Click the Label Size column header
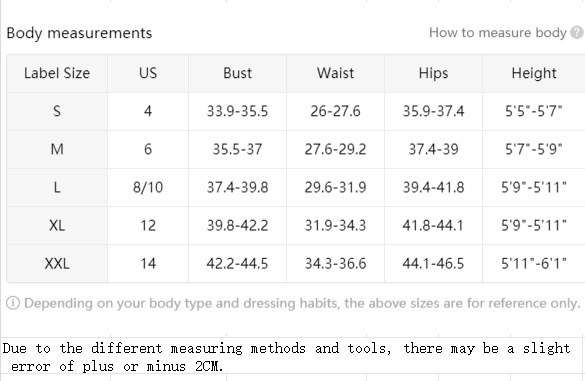The width and height of the screenshot is (585, 381). 57,73
